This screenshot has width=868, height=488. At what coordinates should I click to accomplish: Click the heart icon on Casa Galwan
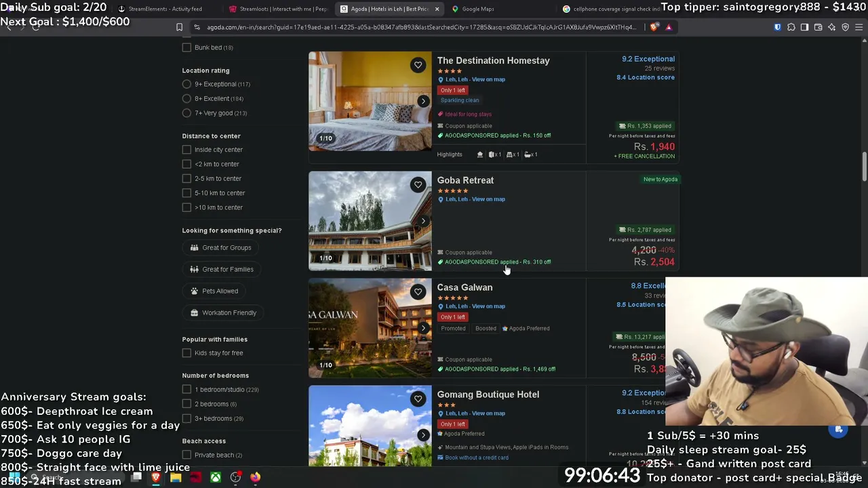click(418, 291)
